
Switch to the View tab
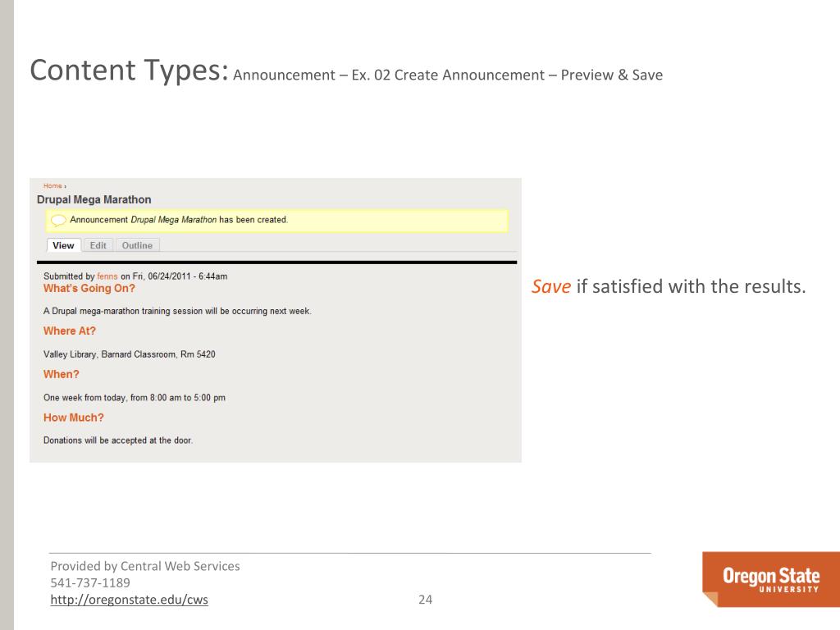[64, 245]
